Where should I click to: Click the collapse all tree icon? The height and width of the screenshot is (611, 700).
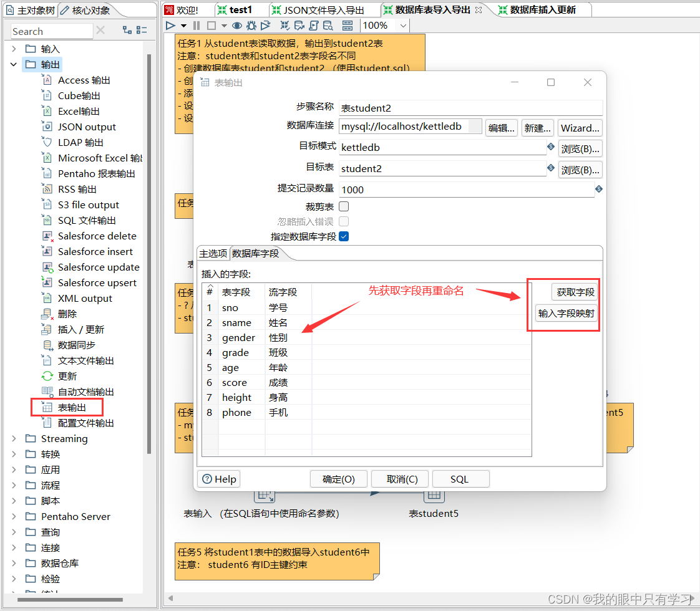(142, 30)
